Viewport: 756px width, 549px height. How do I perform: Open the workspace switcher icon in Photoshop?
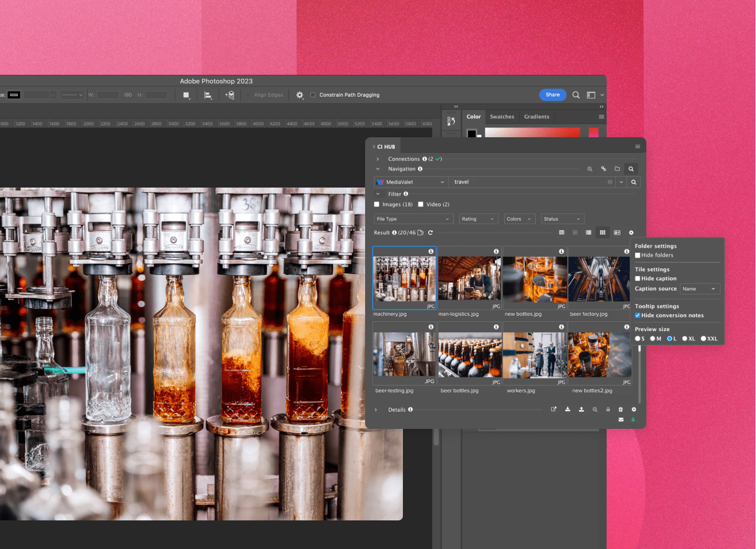[591, 95]
